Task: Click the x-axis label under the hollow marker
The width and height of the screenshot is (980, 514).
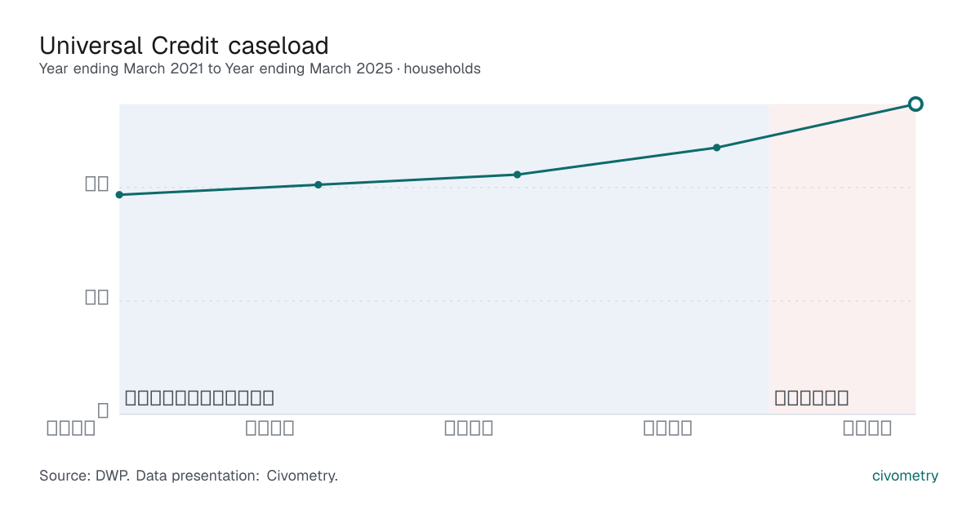Action: click(867, 428)
